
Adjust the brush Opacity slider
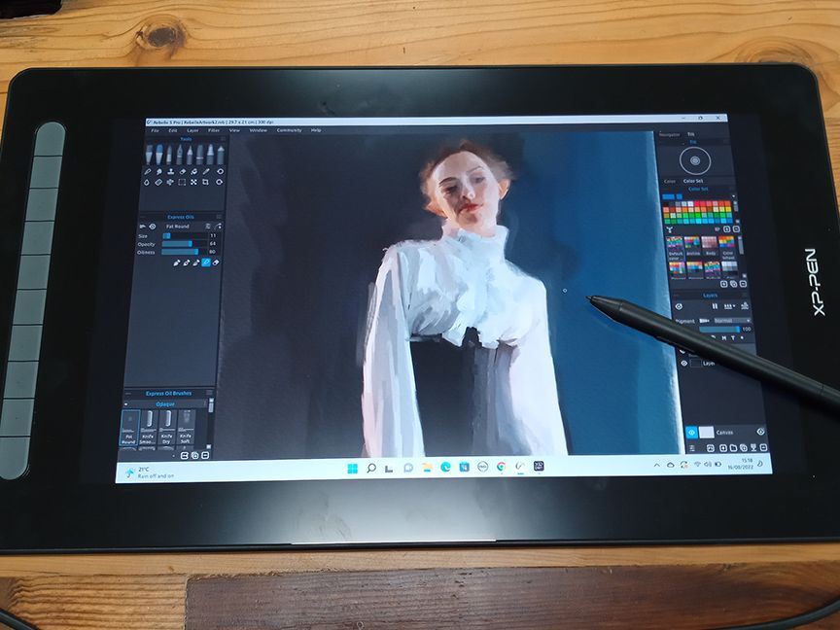tap(185, 244)
